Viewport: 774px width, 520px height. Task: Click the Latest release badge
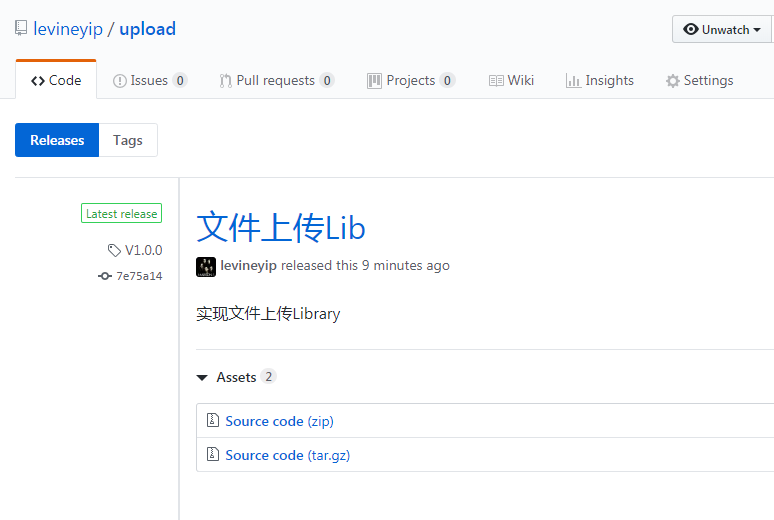[x=121, y=213]
